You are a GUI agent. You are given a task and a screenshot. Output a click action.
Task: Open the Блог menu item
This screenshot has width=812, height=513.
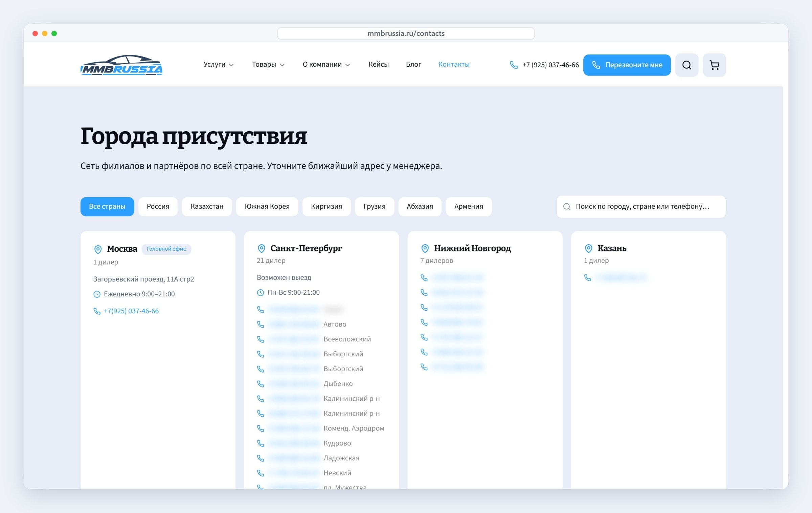[x=413, y=65]
